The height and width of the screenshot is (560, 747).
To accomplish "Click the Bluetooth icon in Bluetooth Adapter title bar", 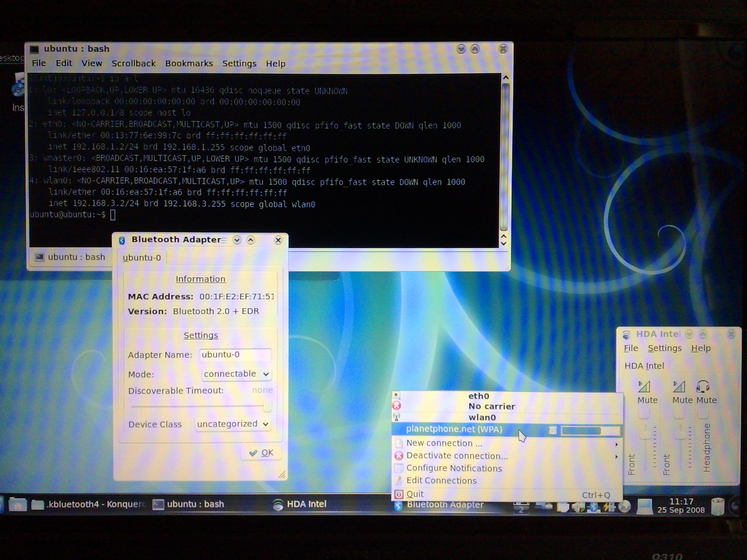I will pos(122,240).
